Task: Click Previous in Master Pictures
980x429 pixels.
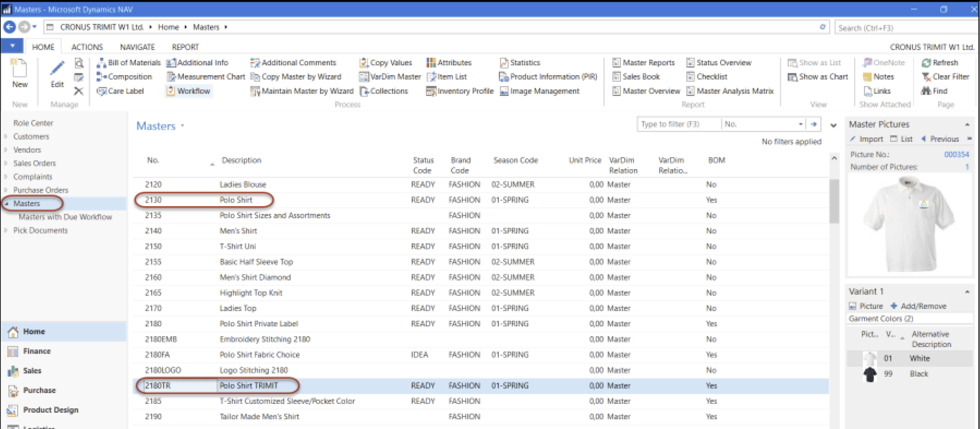Action: [x=940, y=139]
